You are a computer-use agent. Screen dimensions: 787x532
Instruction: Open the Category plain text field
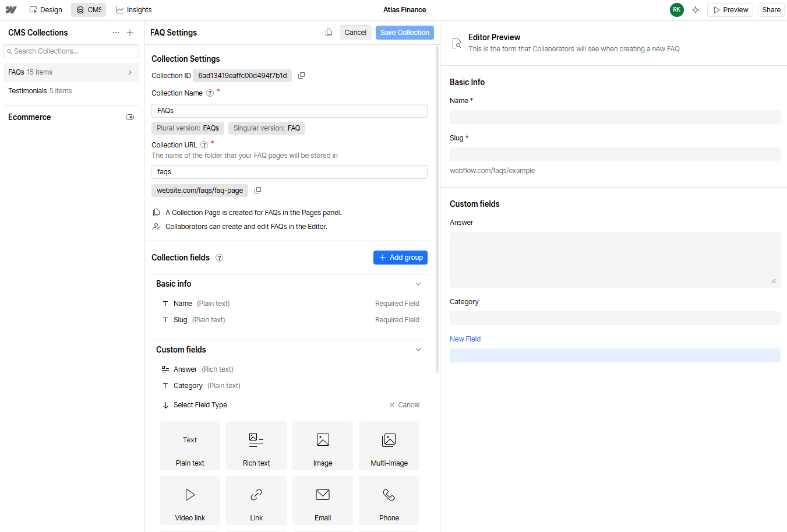tap(290, 386)
